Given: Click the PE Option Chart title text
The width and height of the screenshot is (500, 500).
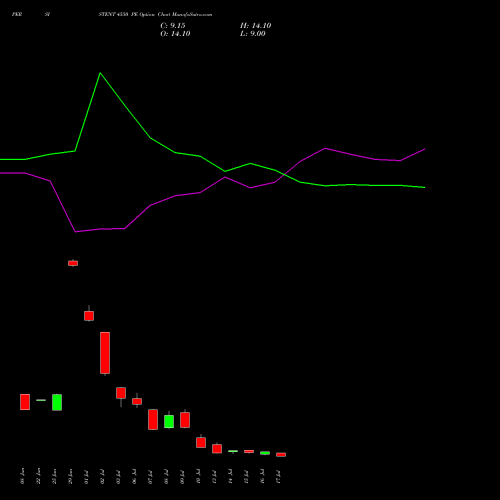Looking at the screenshot, I should click(155, 15).
